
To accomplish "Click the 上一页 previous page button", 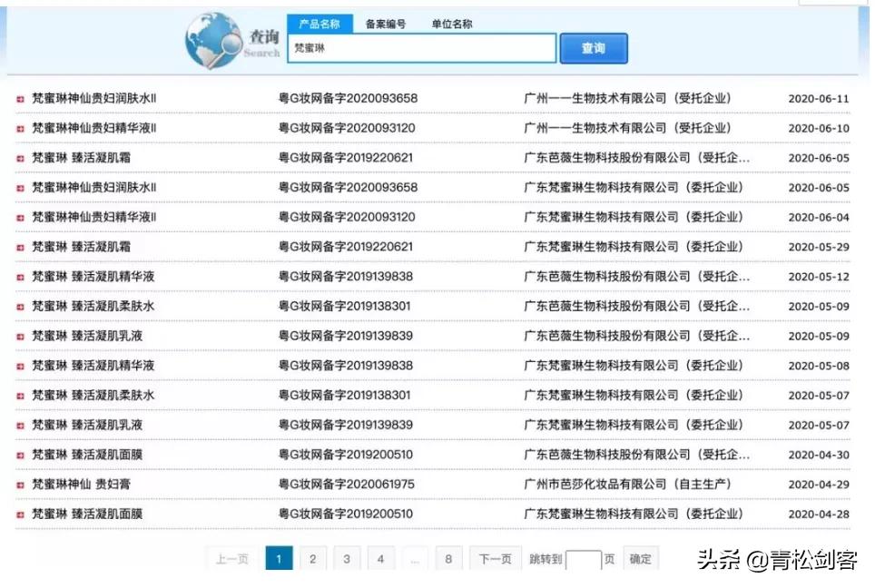I will 231,558.
